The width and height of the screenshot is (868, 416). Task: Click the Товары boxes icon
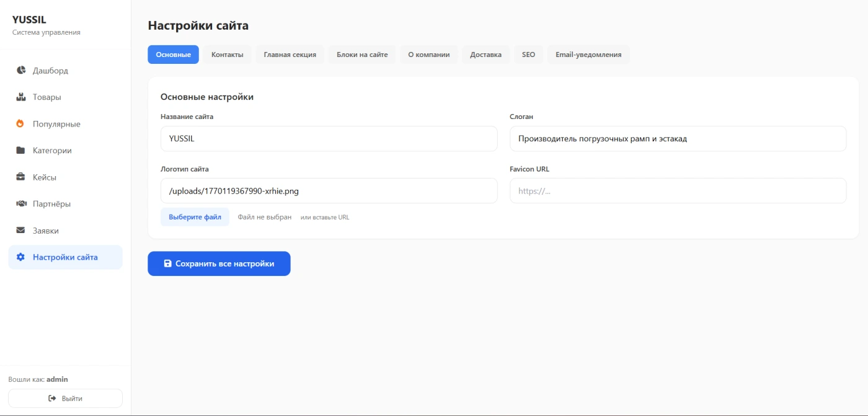point(20,97)
